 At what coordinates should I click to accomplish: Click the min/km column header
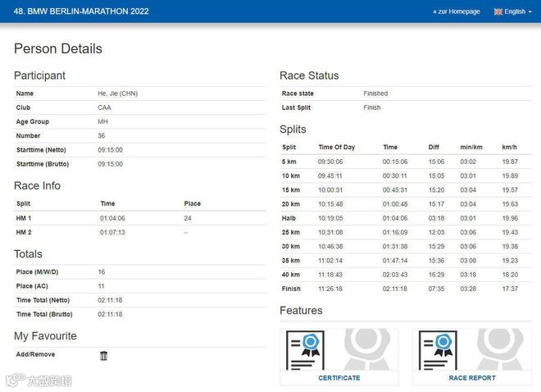471,147
